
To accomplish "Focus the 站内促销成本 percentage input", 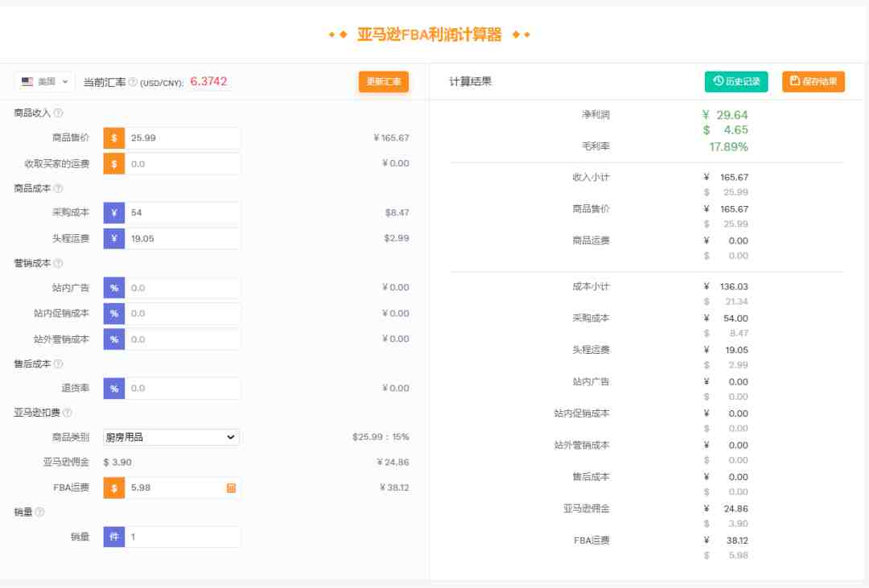I will click(x=183, y=314).
